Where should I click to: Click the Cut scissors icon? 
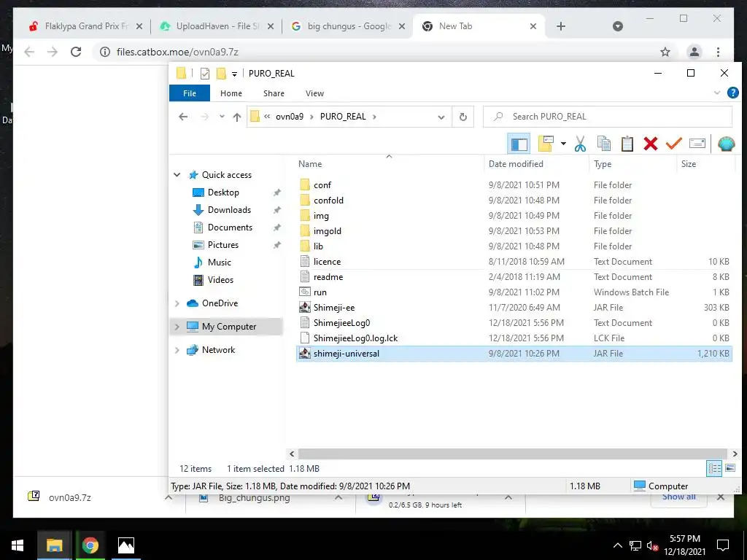580,144
